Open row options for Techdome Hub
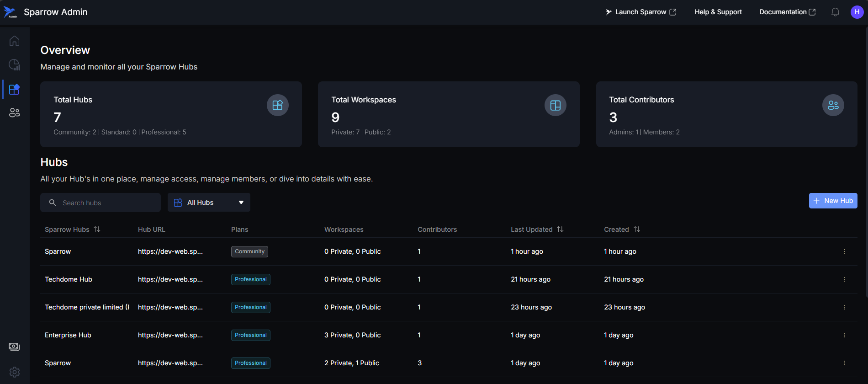This screenshot has width=868, height=384. [844, 279]
